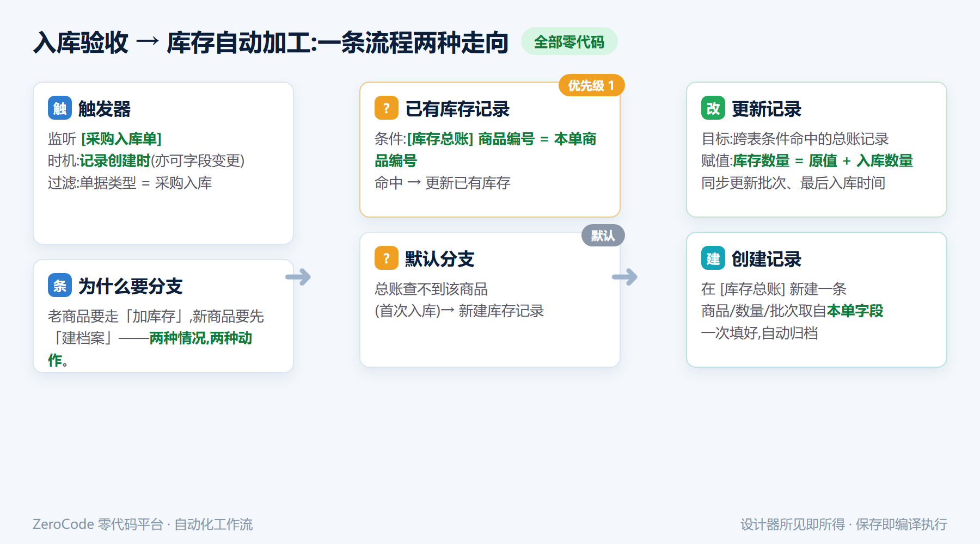Screen dimensions: 980x544
Task: Click the blue 触 trigger icon
Action: [x=60, y=108]
